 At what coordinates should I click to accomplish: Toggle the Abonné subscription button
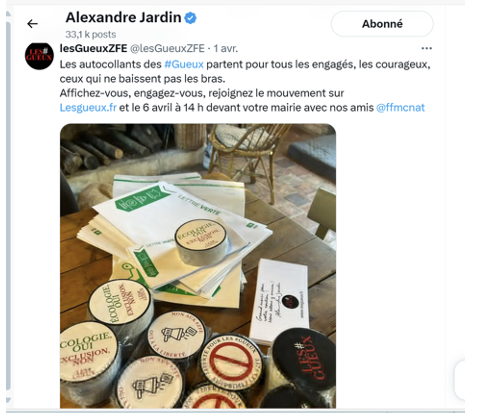click(382, 24)
